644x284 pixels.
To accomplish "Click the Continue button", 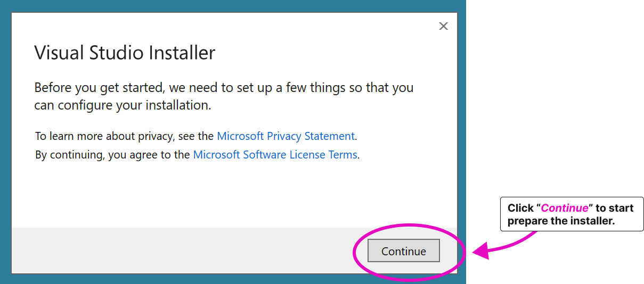I will (x=403, y=251).
